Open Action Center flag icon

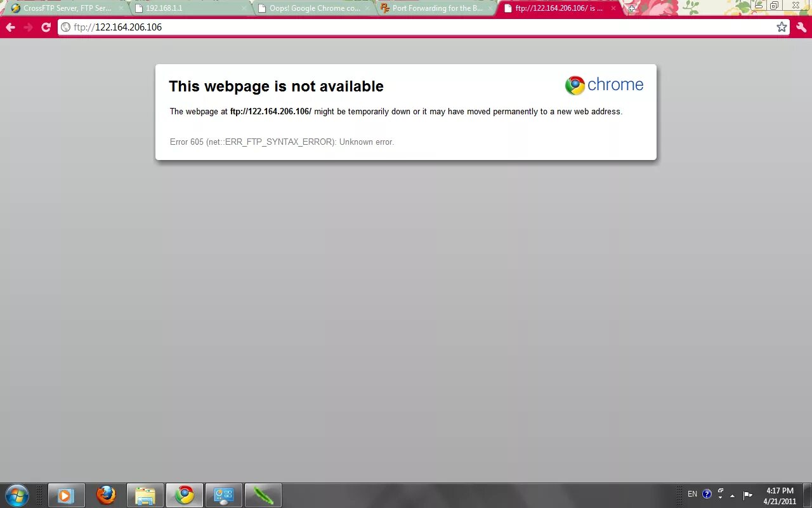[748, 495]
